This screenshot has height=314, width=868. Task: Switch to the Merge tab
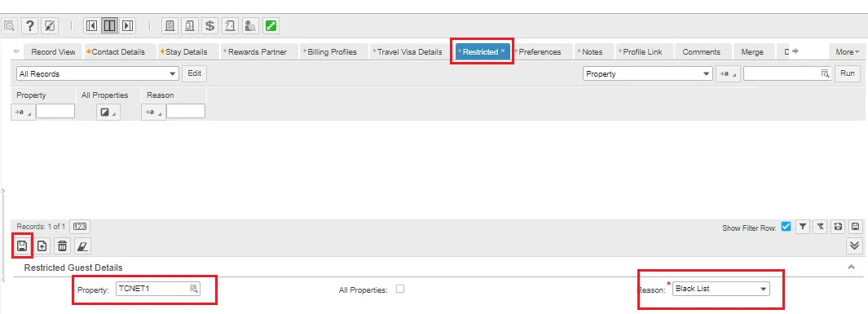coord(752,51)
